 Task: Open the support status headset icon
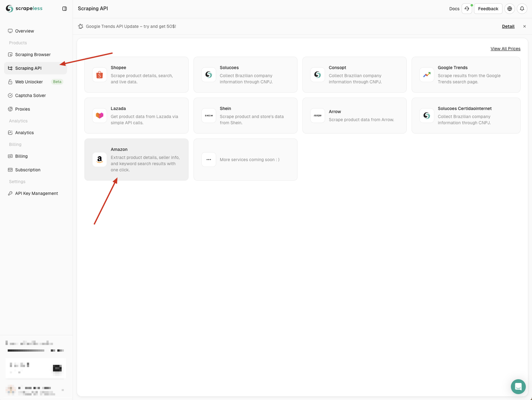(x=467, y=9)
